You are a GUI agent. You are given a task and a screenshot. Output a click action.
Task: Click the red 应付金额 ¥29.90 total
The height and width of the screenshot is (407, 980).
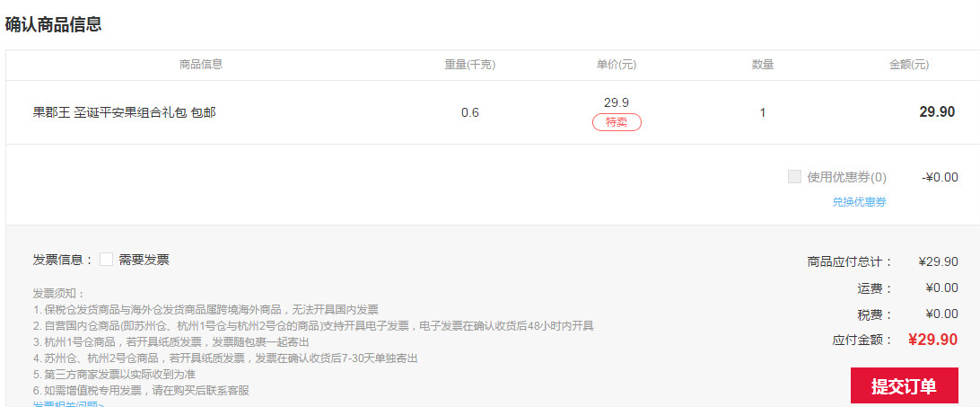932,340
